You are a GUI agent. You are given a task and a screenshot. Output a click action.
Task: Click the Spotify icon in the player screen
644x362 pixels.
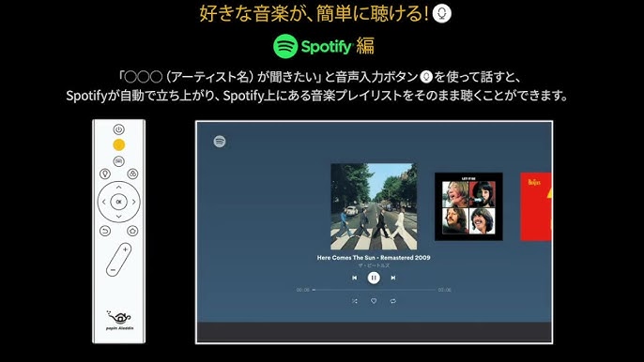220,142
